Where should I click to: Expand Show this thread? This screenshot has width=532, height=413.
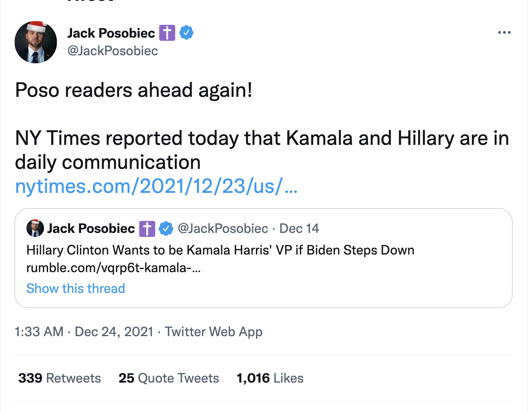(76, 288)
